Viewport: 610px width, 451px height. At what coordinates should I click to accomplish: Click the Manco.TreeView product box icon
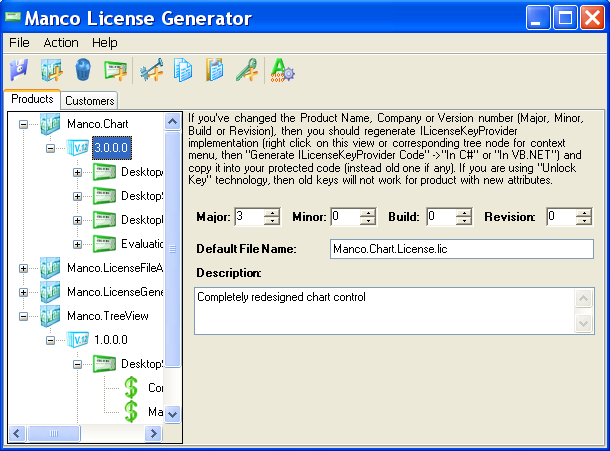(50, 316)
